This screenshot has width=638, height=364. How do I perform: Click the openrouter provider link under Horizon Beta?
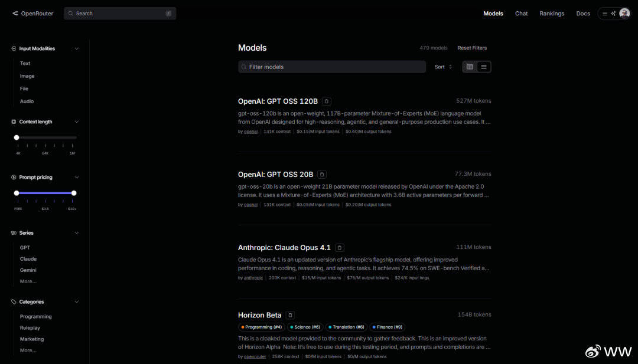pos(255,357)
